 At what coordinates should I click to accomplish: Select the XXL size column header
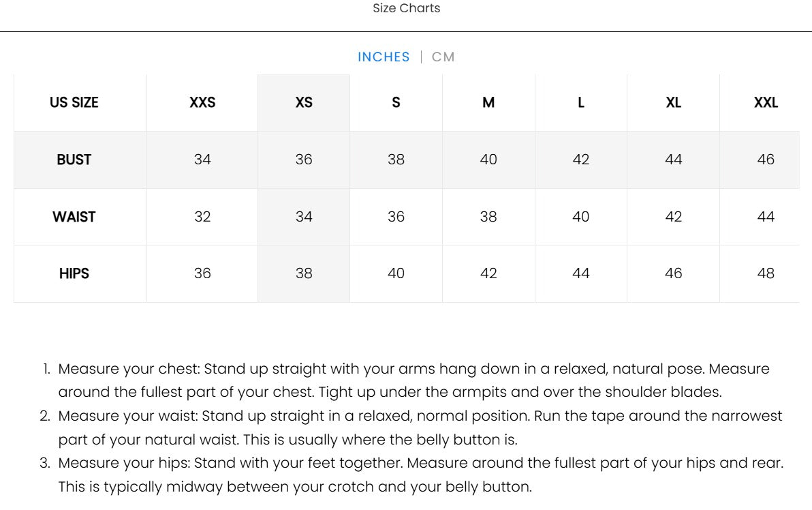pyautogui.click(x=766, y=103)
